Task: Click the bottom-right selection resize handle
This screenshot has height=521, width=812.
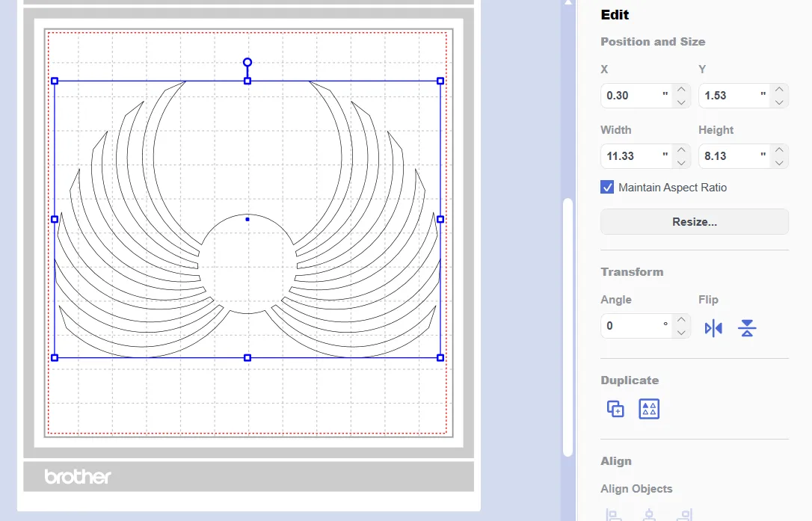Action: click(x=440, y=358)
